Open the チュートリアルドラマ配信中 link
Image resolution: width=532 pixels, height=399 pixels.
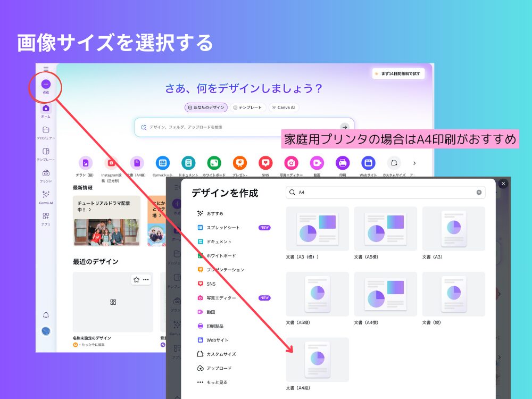(x=105, y=206)
